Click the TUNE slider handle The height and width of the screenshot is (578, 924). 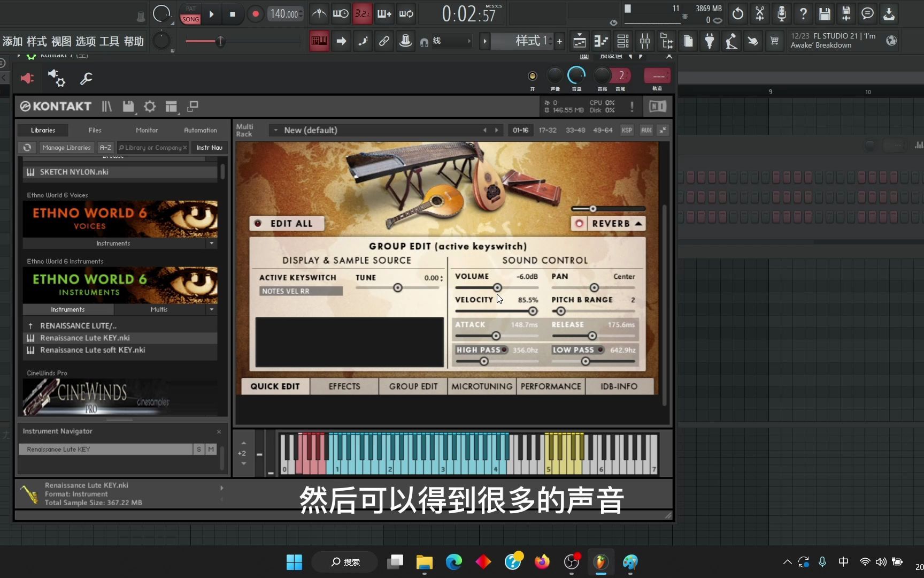[x=398, y=288]
